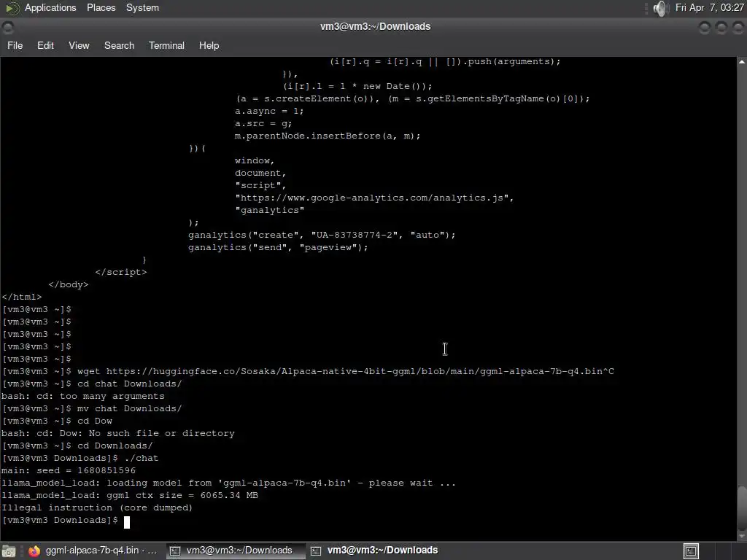747x560 pixels.
Task: Click the 'ggml ctx size = 6065.34 MB' line
Action: [x=130, y=495]
